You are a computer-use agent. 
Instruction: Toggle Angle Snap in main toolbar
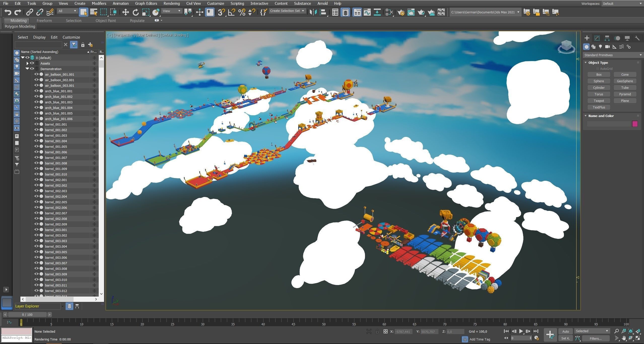coord(231,12)
